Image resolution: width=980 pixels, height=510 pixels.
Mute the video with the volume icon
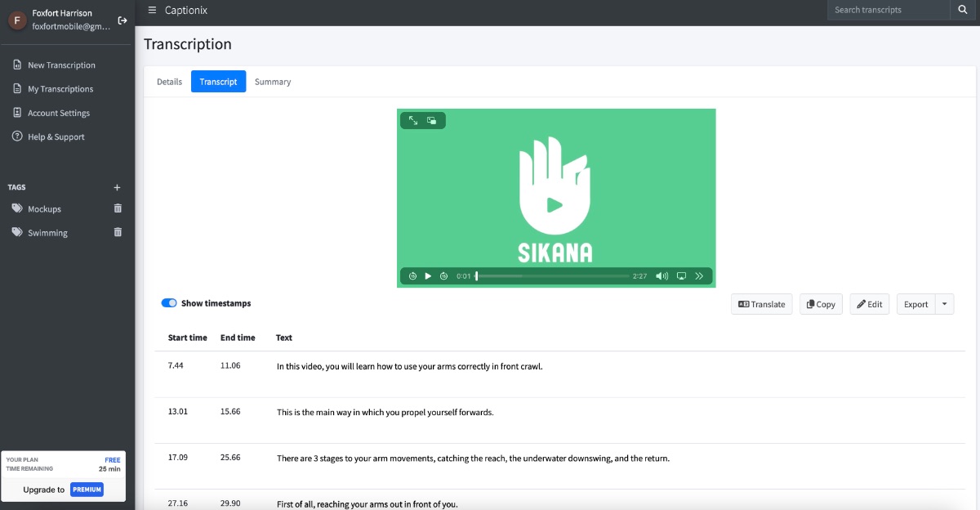661,276
